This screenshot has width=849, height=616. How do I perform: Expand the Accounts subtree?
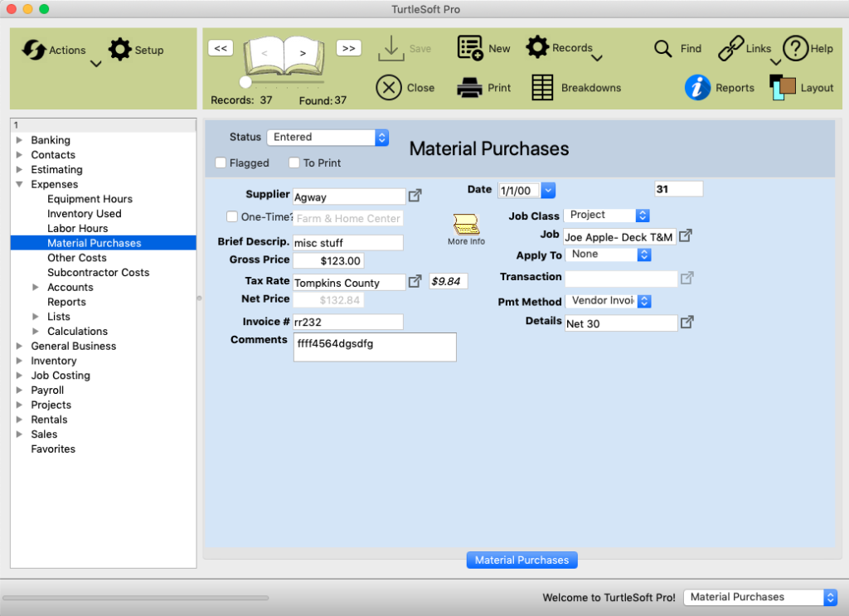click(36, 288)
